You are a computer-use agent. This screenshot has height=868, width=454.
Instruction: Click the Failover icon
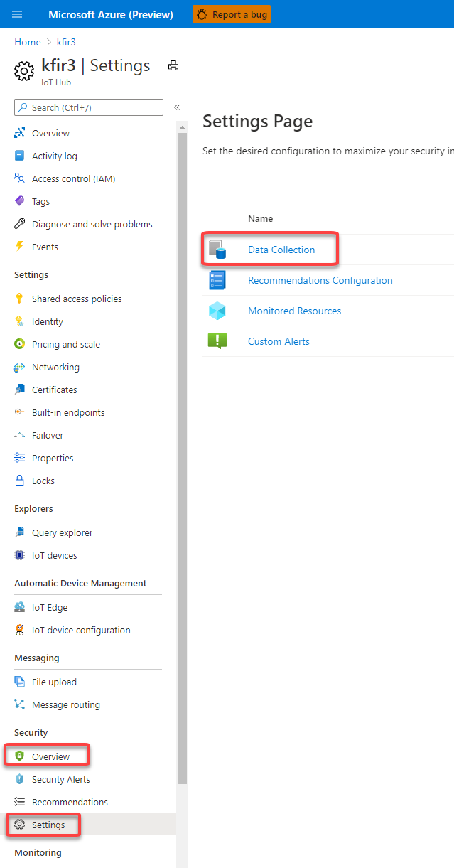click(20, 435)
